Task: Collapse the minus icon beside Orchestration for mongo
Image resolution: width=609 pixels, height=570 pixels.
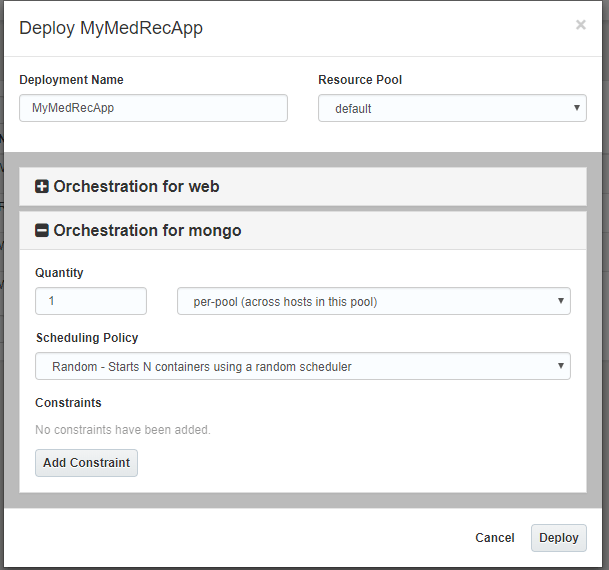Action: coord(42,231)
